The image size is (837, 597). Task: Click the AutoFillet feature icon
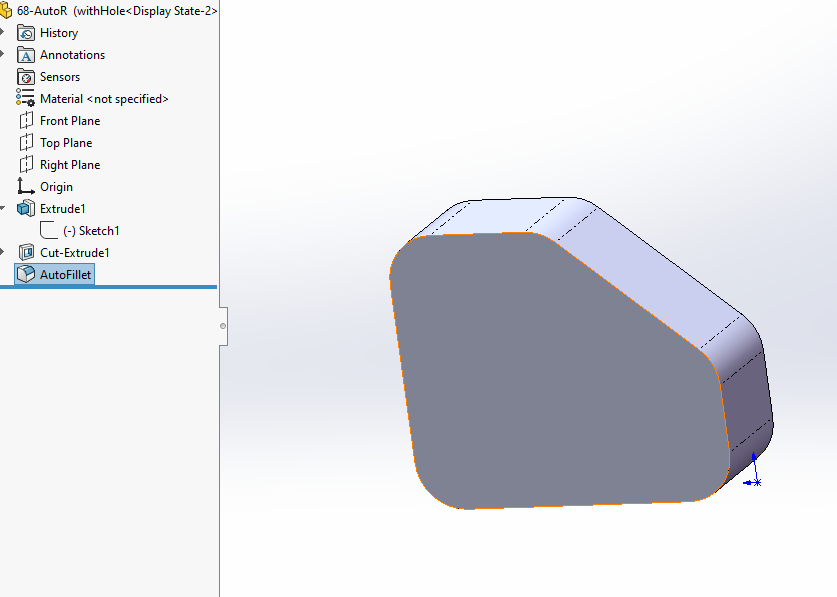pyautogui.click(x=26, y=274)
